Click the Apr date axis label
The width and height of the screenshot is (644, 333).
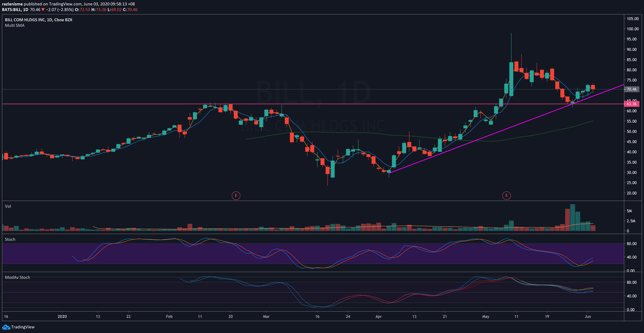click(x=378, y=317)
